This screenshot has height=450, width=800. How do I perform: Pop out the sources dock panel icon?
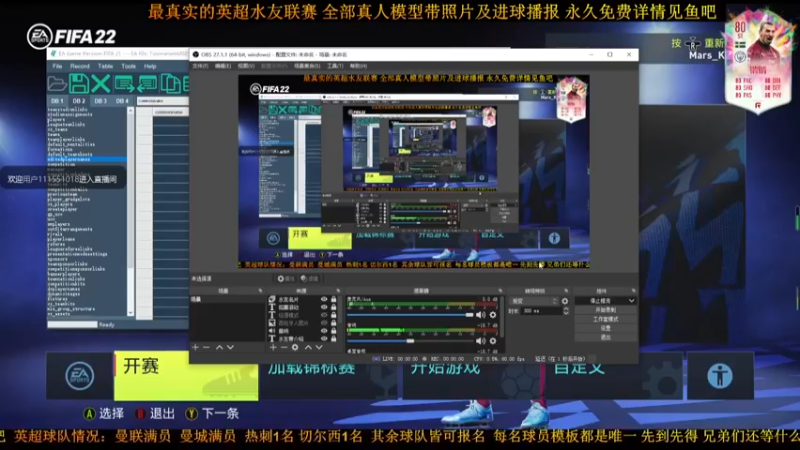[x=338, y=291]
